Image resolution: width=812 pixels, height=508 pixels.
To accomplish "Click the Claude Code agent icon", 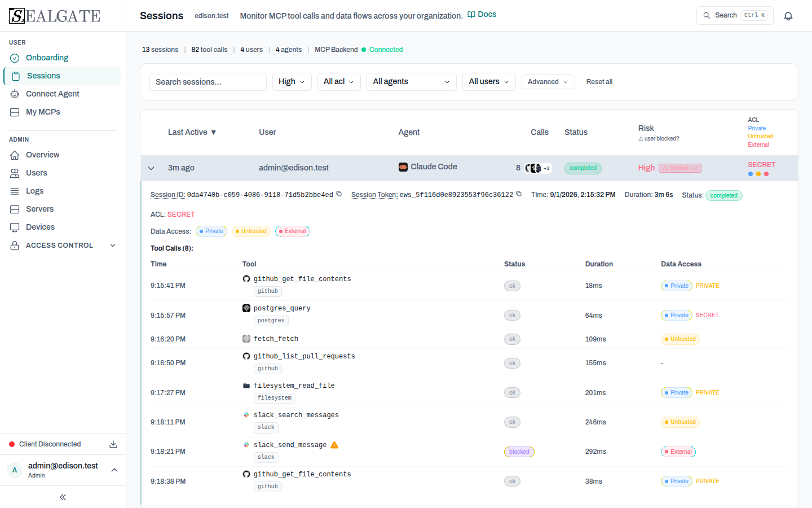I will click(403, 167).
